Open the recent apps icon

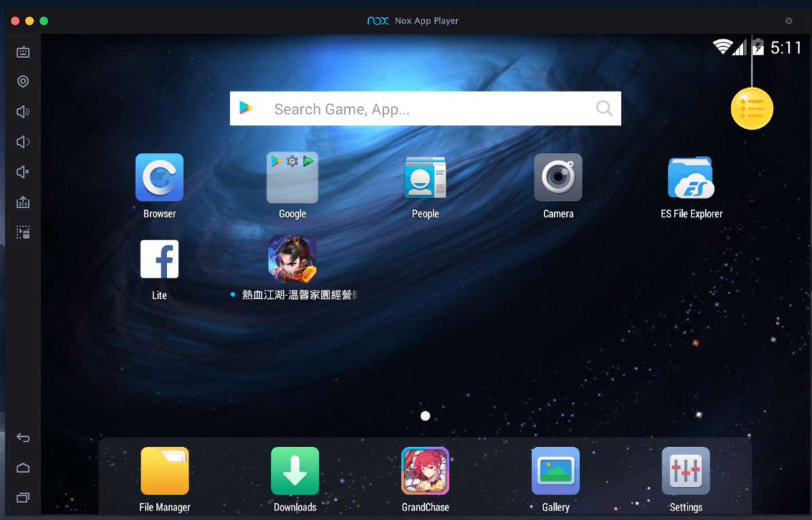click(x=23, y=498)
